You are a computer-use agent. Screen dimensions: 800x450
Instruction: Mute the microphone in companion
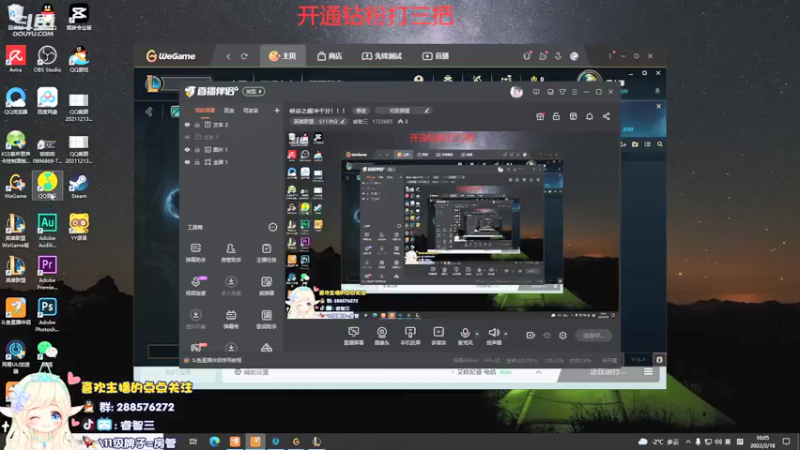[x=465, y=336]
